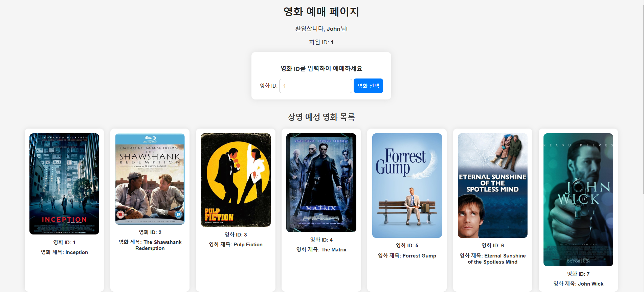
Task: Click the text '회원 ID: 1'
Action: [321, 42]
